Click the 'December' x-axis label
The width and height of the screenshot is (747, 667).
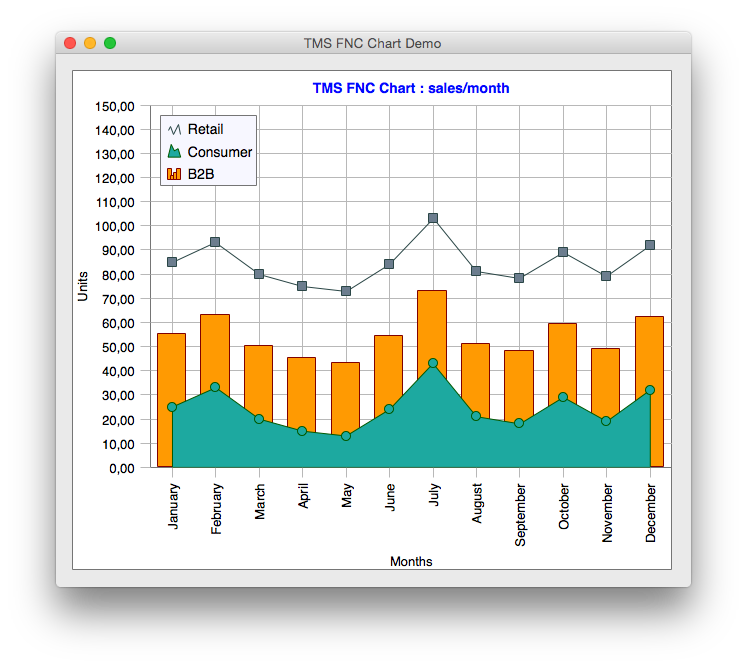651,513
